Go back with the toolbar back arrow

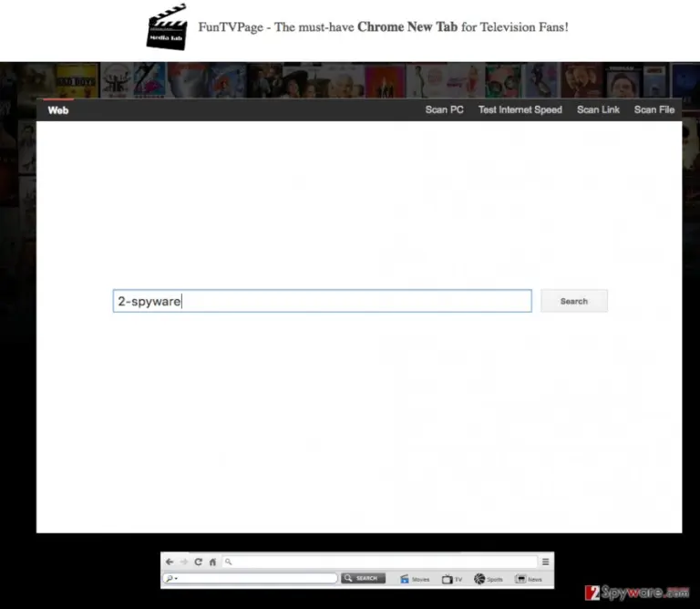[x=170, y=562]
